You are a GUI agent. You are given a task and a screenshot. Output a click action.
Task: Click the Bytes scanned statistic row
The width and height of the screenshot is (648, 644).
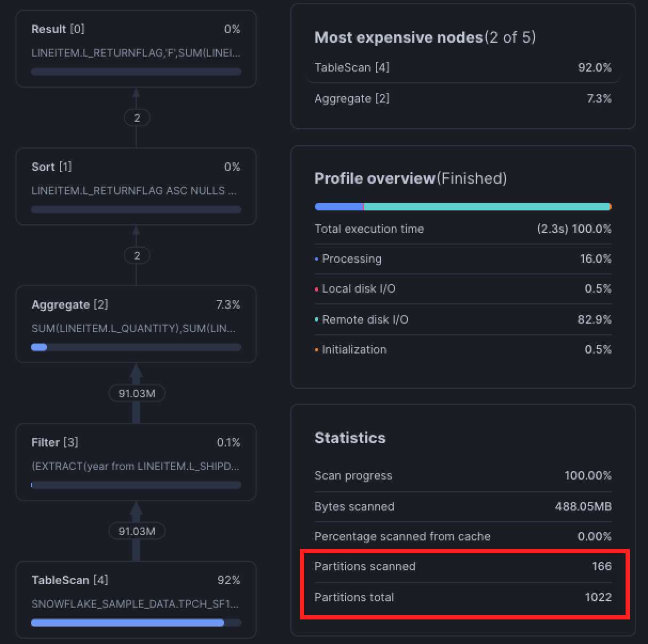point(462,507)
